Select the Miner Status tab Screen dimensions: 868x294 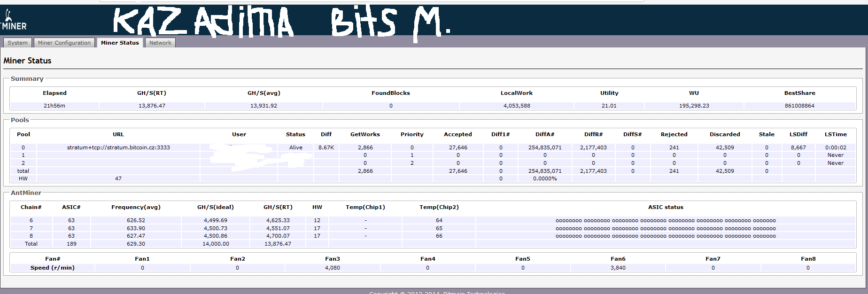tap(120, 43)
